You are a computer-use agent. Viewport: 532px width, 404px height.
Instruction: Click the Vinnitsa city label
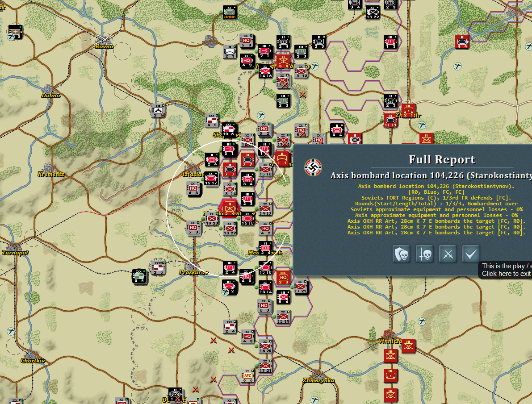click(390, 341)
